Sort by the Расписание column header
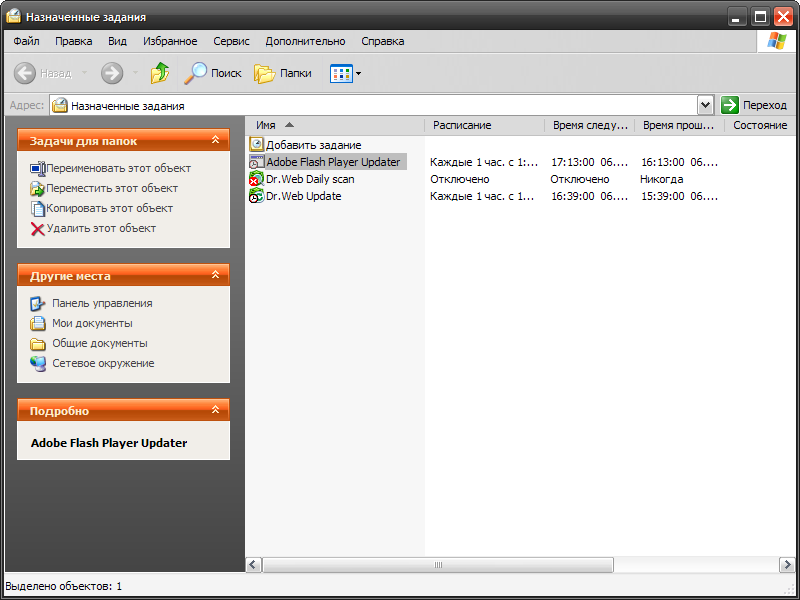The width and height of the screenshot is (800, 600). (462, 125)
